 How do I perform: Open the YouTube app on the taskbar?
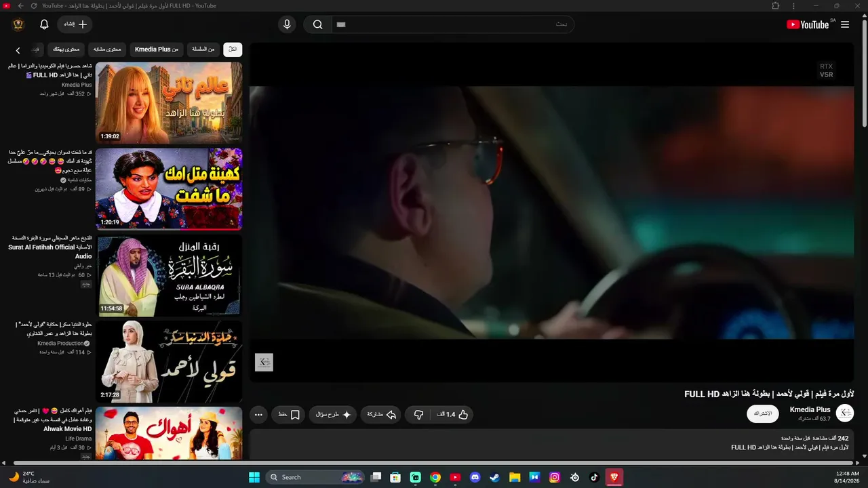455,477
